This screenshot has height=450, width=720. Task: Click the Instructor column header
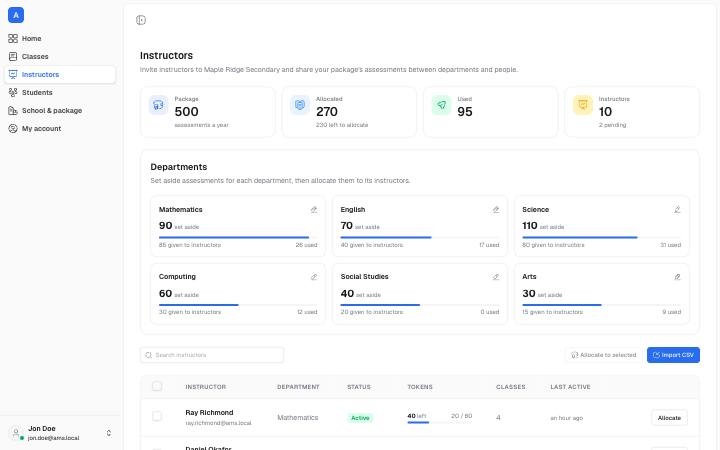tap(206, 387)
